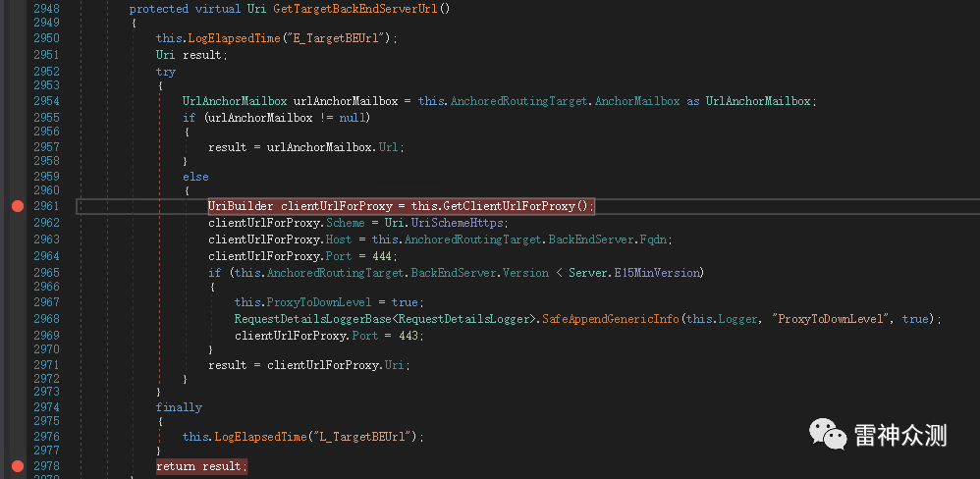The height and width of the screenshot is (479, 980).
Task: Click the RequestDetailsLoggerBase type name
Action: (x=313, y=319)
